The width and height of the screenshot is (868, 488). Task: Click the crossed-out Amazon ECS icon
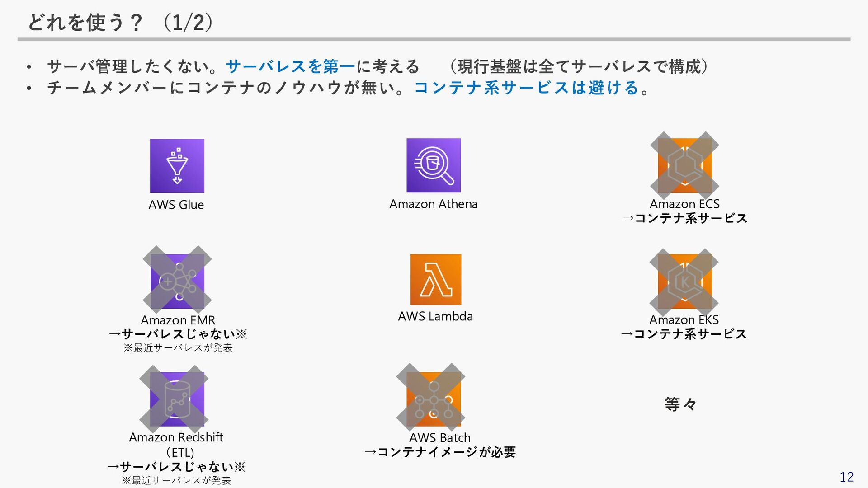click(684, 165)
